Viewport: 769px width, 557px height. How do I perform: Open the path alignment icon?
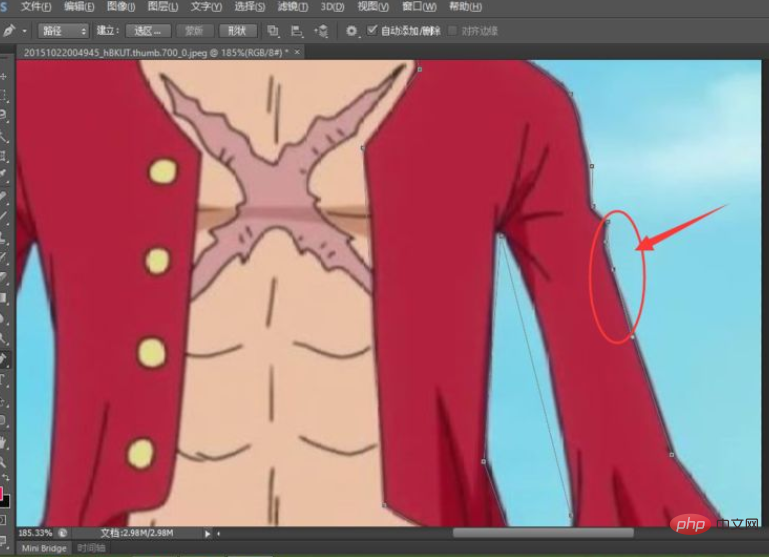click(296, 31)
